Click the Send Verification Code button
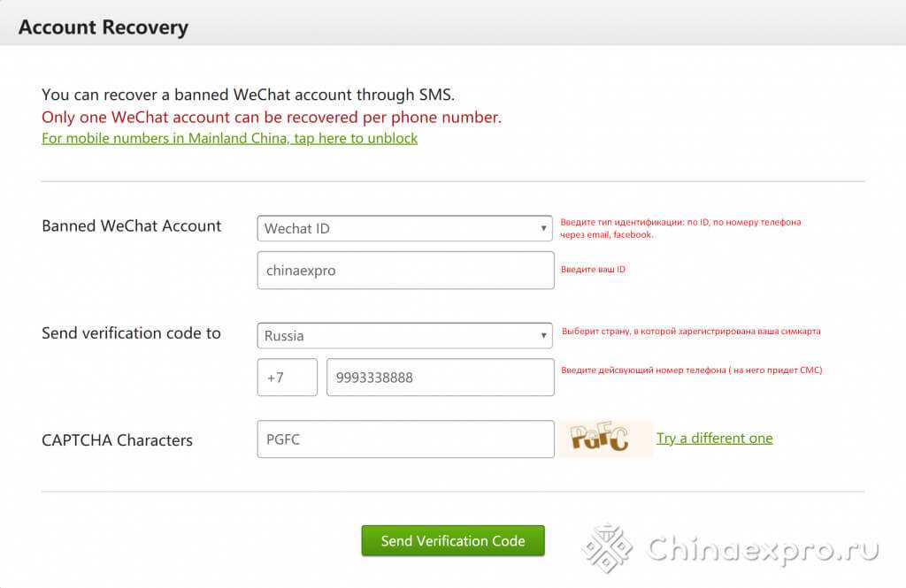906x588 pixels. [x=452, y=541]
